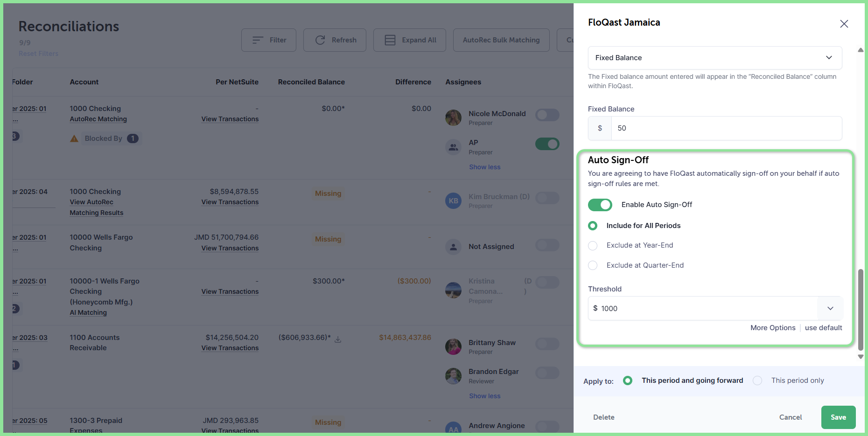Screen dimensions: 868x436
Task: Open AutoRec Matching for 1000 Checking
Action: 98,119
